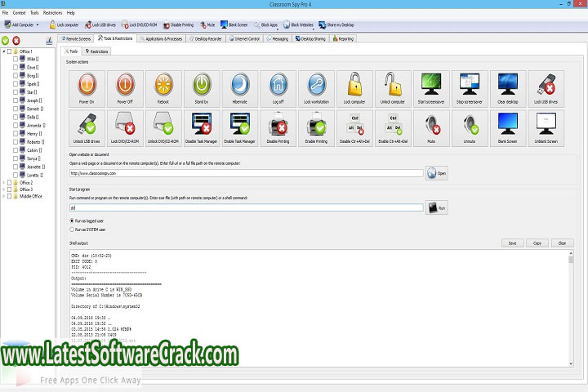The width and height of the screenshot is (588, 392).
Task: Click Disable Ctrl+Alt+Del tile
Action: coord(354,128)
